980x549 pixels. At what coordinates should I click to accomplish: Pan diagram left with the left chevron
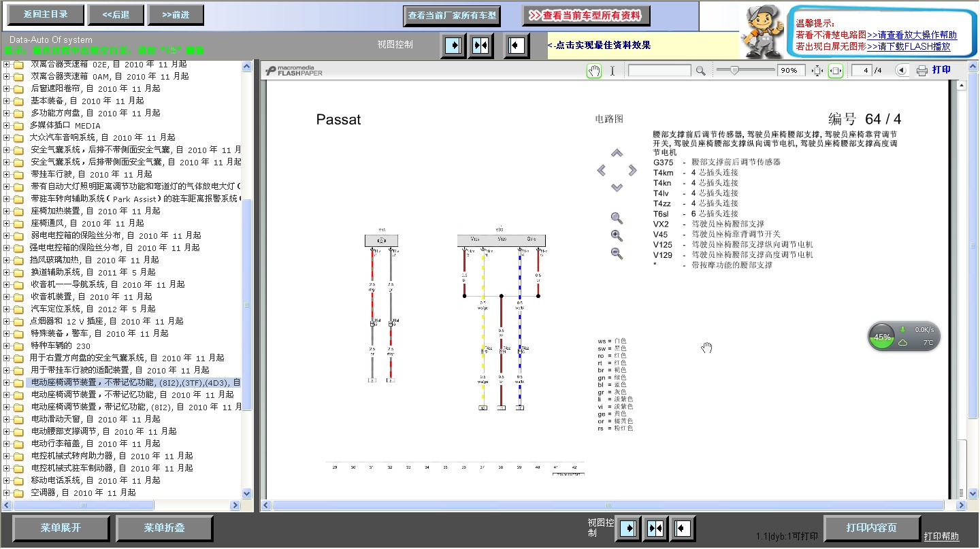click(602, 170)
